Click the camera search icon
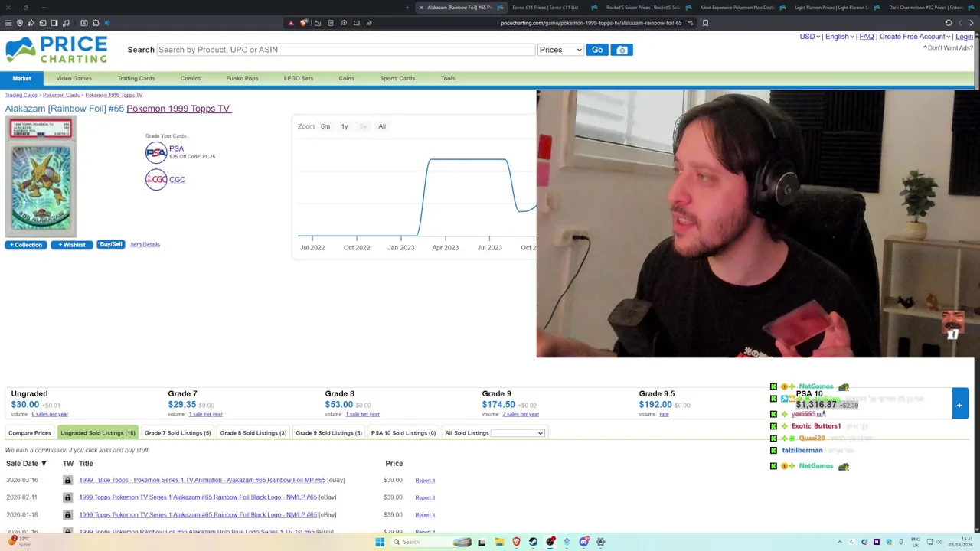This screenshot has height=551, width=980. point(622,50)
